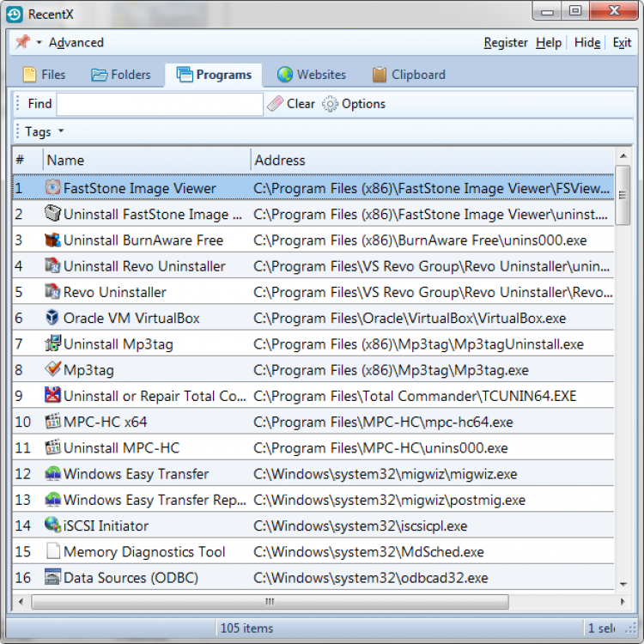Click the iSCSI Initiator globe icon
Viewport: 644px width, 644px height.
pyautogui.click(x=52, y=525)
